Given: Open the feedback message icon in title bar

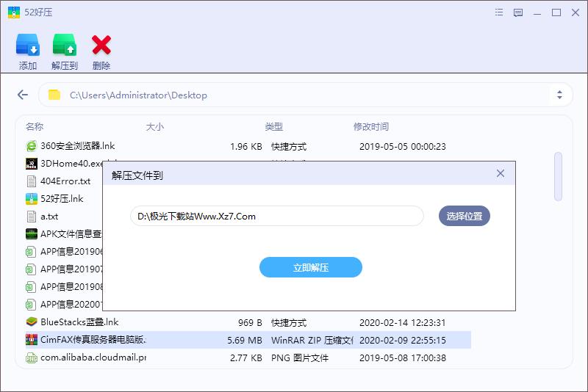Looking at the screenshot, I should tap(518, 12).
